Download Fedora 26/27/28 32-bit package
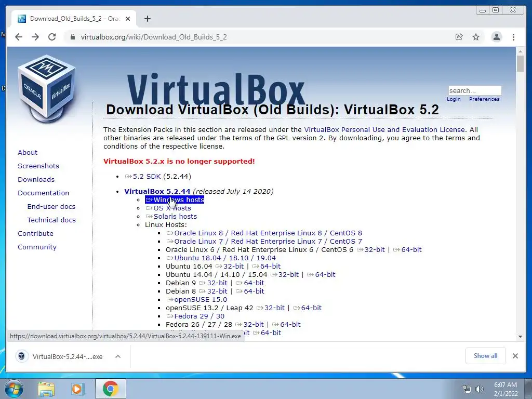The height and width of the screenshot is (399, 532). 249,324
